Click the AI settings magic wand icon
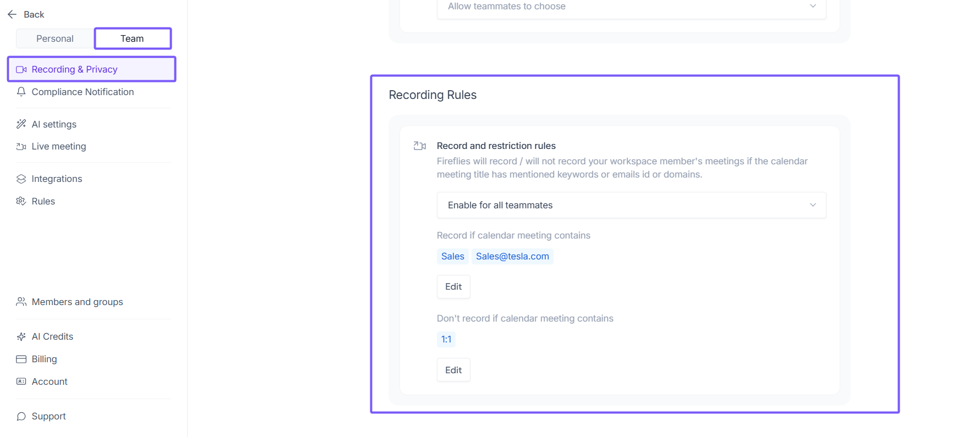 point(21,124)
